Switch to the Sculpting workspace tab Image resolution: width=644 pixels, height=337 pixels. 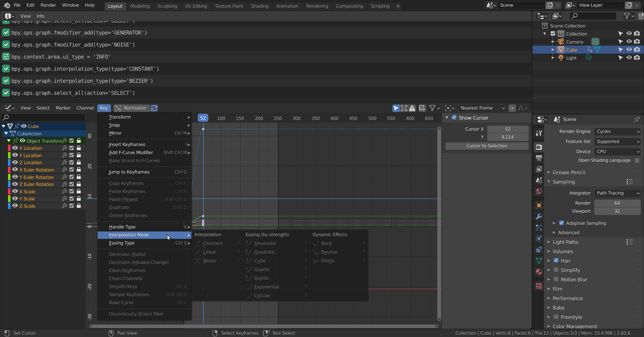click(x=167, y=6)
